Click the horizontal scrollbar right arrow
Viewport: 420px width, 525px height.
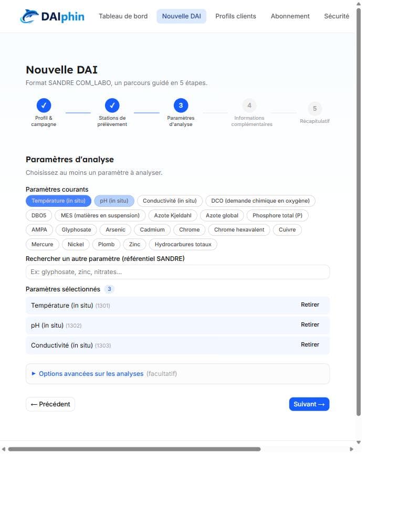351,449
